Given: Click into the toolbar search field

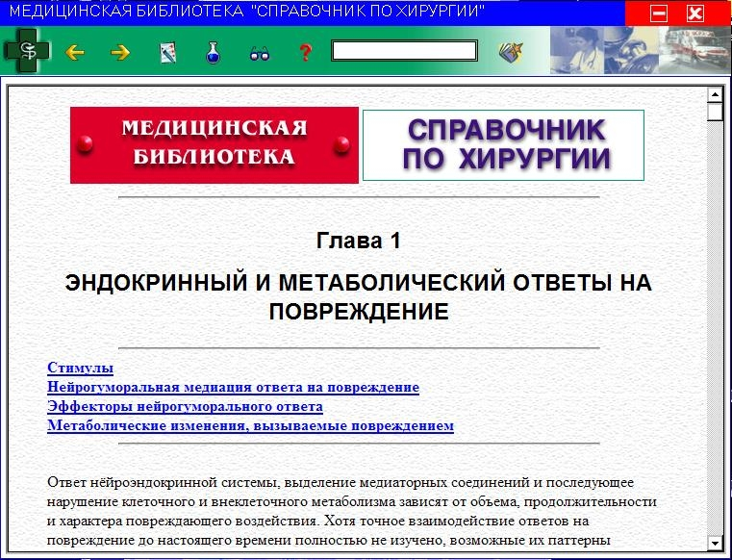Looking at the screenshot, I should [x=404, y=51].
